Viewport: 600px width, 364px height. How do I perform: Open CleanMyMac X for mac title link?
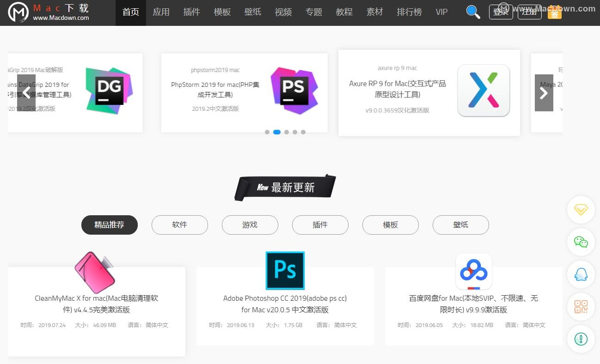click(97, 304)
